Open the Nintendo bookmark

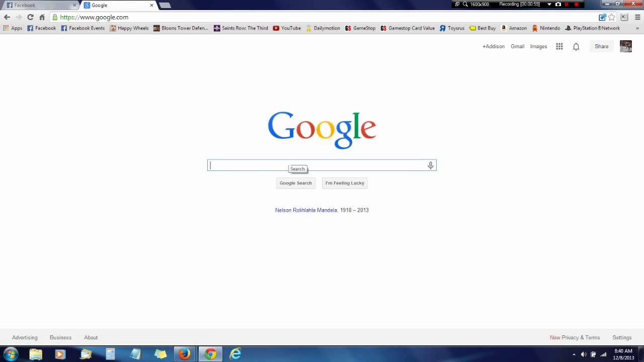click(x=546, y=28)
